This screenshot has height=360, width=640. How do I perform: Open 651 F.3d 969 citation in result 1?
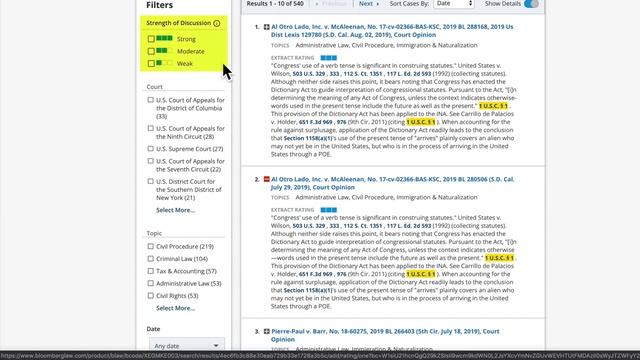tap(316, 122)
